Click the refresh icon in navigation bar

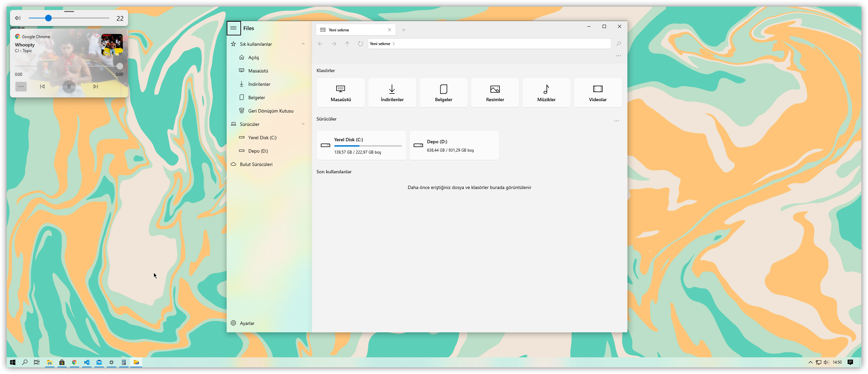360,44
